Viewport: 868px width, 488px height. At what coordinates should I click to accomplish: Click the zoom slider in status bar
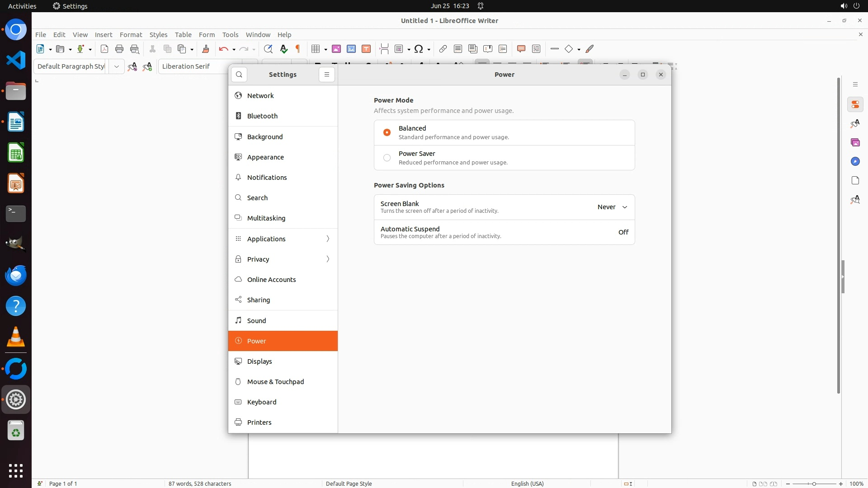tap(814, 483)
